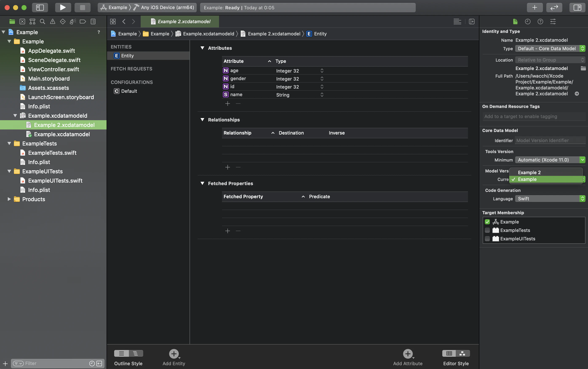Open the Issue navigator warning icon

tap(53, 22)
